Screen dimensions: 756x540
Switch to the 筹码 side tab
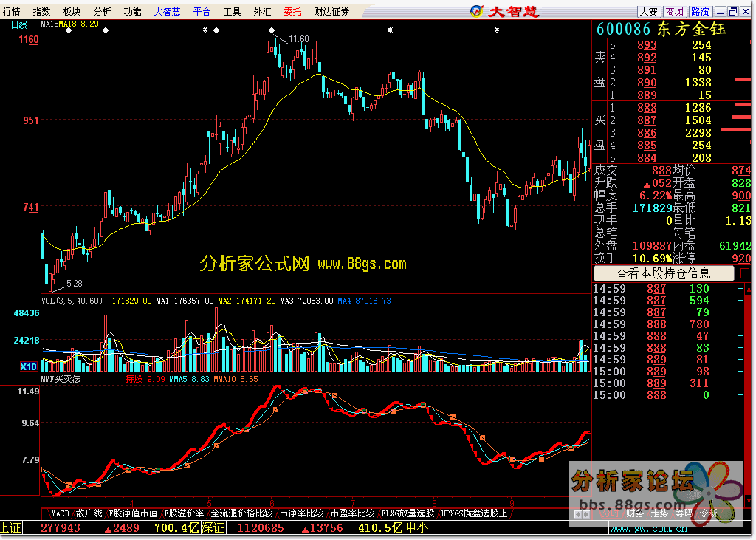684,513
